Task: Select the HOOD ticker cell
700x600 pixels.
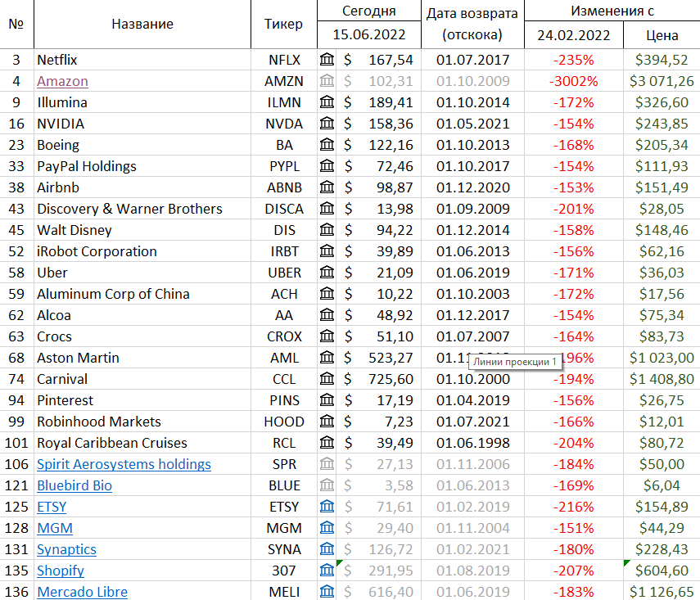Action: click(284, 422)
